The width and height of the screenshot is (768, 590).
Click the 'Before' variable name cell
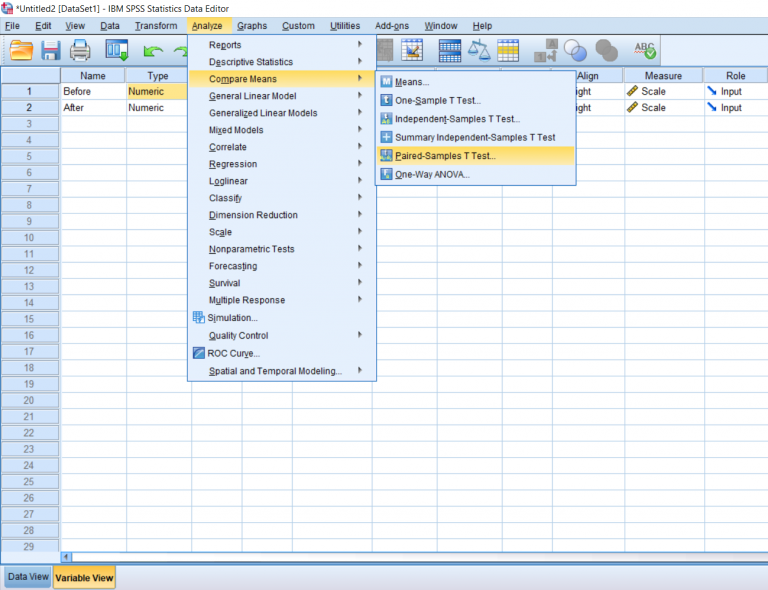[x=93, y=91]
